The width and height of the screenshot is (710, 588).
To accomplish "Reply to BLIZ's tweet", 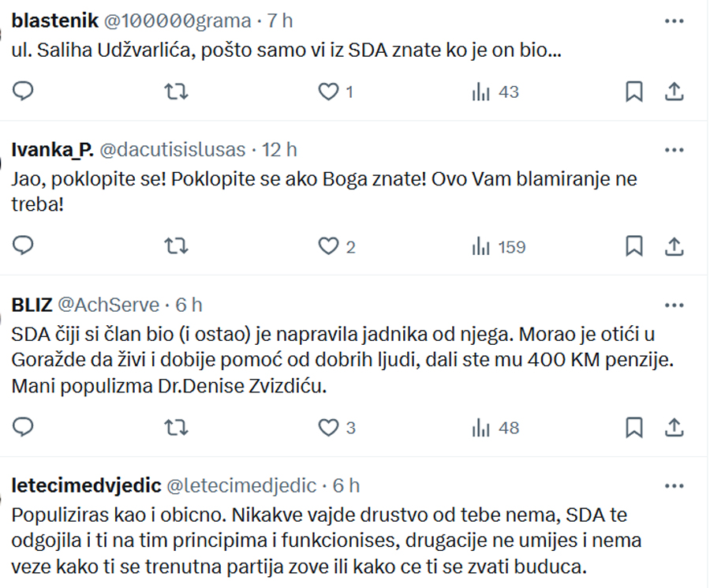I will pos(23,427).
